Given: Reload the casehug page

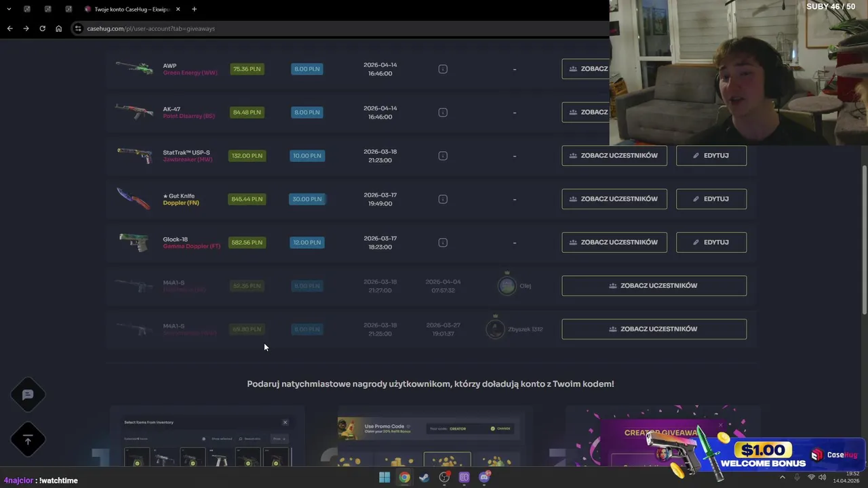Looking at the screenshot, I should (x=42, y=28).
